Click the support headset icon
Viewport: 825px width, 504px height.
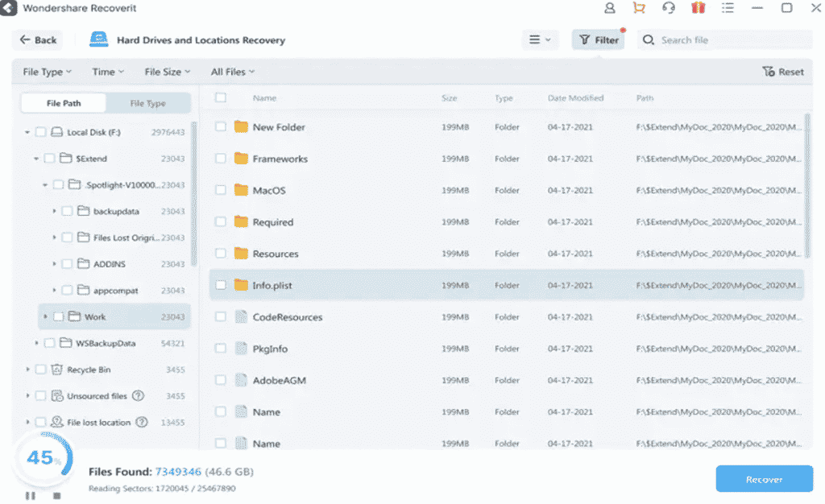(668, 8)
